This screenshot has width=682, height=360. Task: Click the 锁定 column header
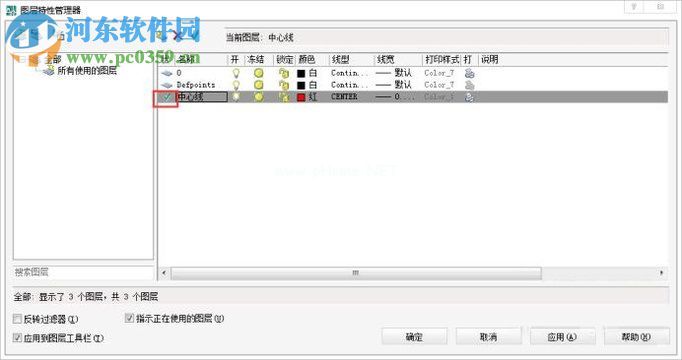click(x=284, y=60)
